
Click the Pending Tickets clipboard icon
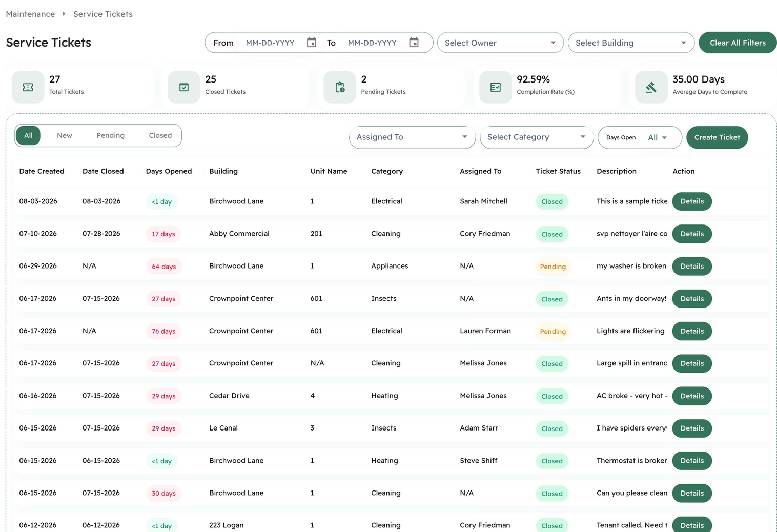[x=340, y=87]
